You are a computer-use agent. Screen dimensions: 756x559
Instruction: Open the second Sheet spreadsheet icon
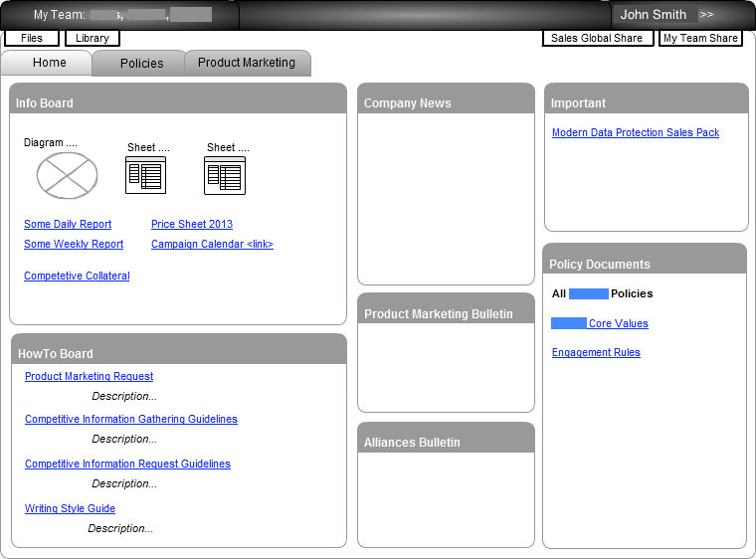[x=225, y=176]
